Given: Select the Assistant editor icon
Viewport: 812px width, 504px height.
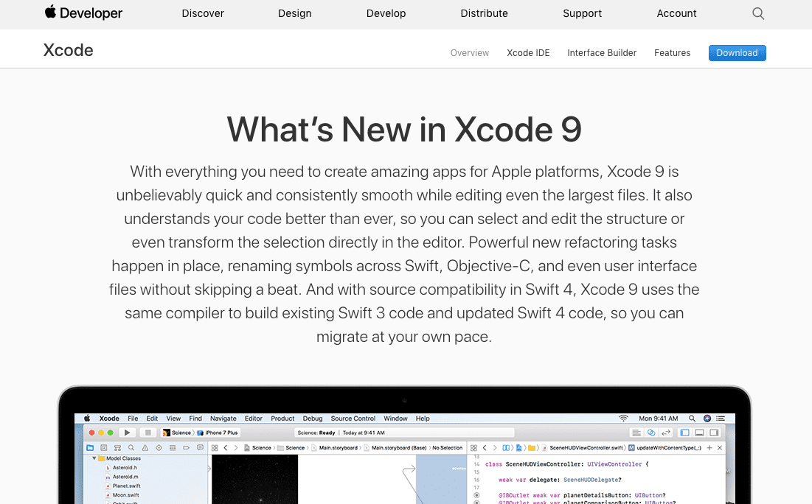Looking at the screenshot, I should [651, 433].
